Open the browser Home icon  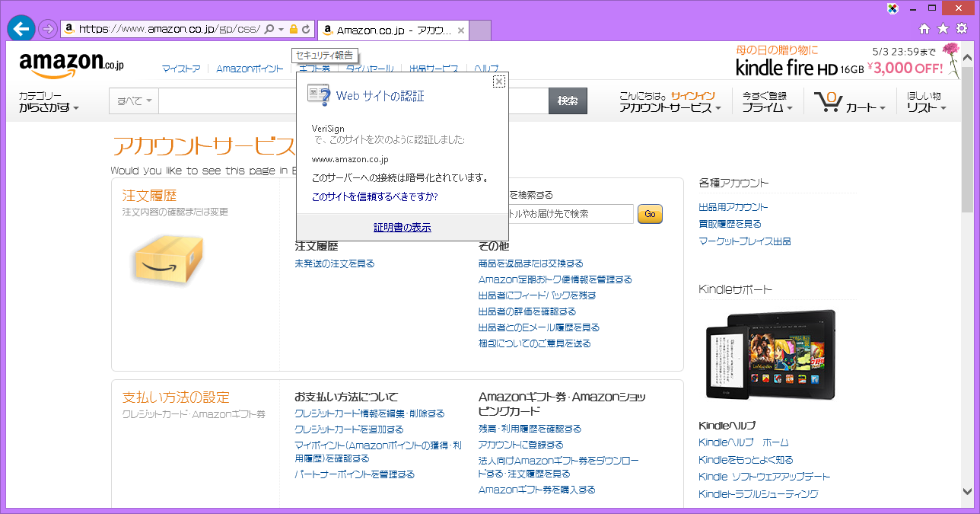point(924,29)
